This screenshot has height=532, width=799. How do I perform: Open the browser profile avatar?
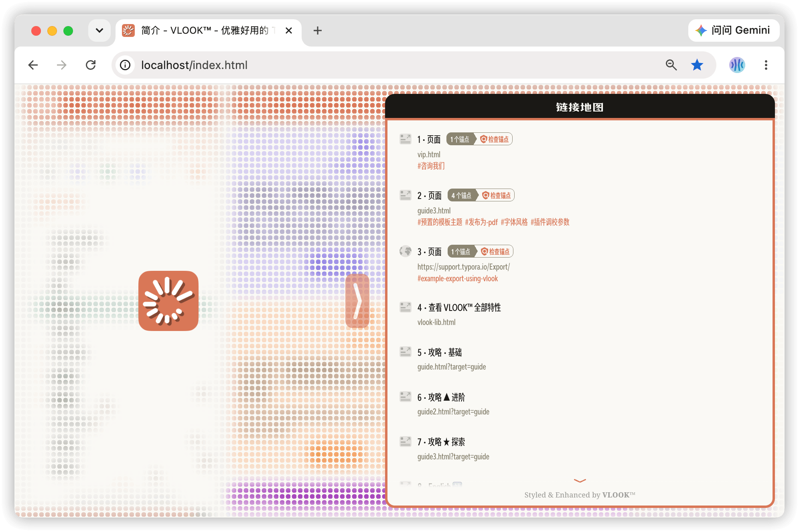pyautogui.click(x=737, y=65)
